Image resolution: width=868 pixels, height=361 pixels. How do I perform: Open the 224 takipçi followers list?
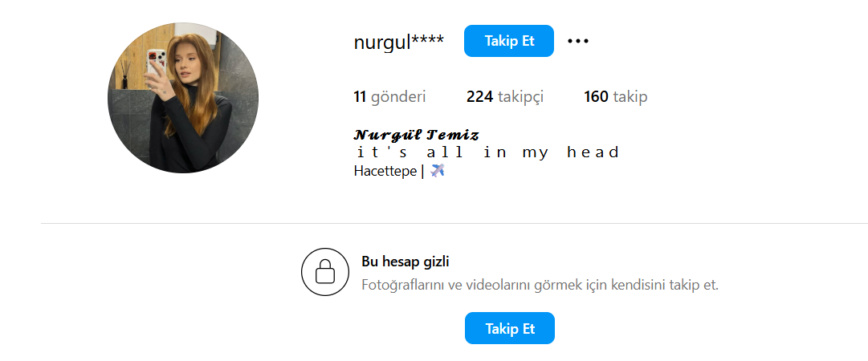[x=505, y=97]
